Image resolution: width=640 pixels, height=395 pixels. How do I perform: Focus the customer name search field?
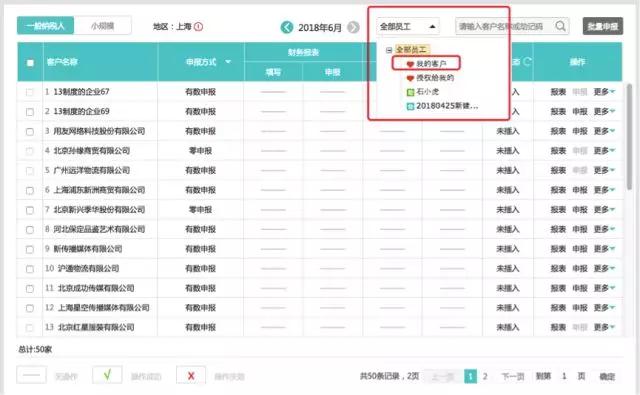click(506, 27)
